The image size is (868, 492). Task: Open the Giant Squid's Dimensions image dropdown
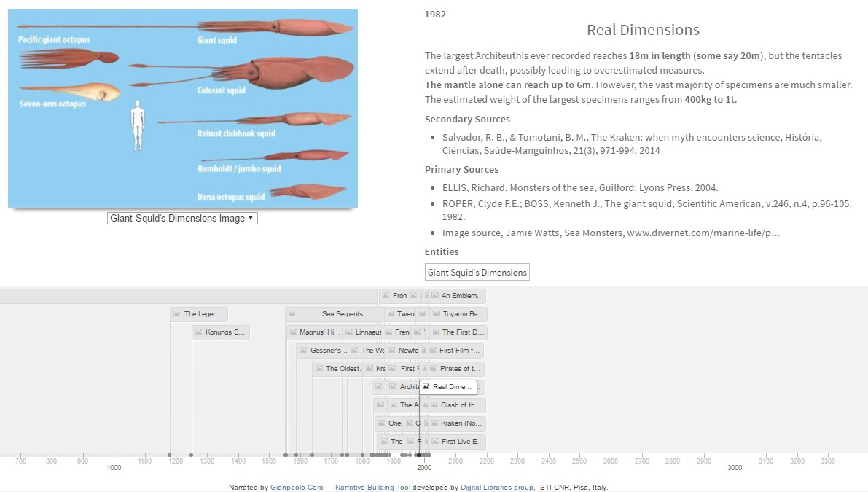[182, 218]
